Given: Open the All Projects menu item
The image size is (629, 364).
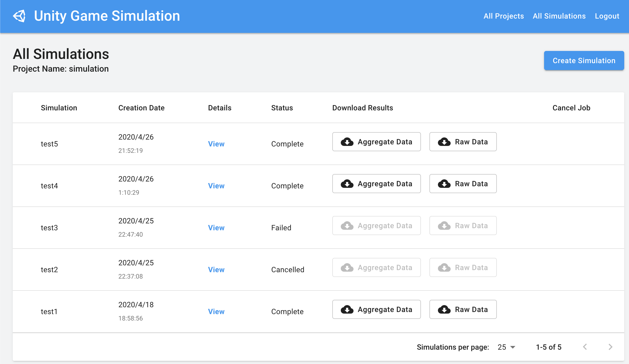Looking at the screenshot, I should click(x=503, y=16).
